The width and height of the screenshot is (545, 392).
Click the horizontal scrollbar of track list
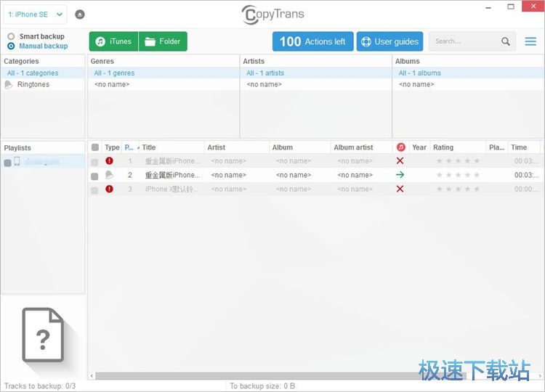tap(280, 376)
